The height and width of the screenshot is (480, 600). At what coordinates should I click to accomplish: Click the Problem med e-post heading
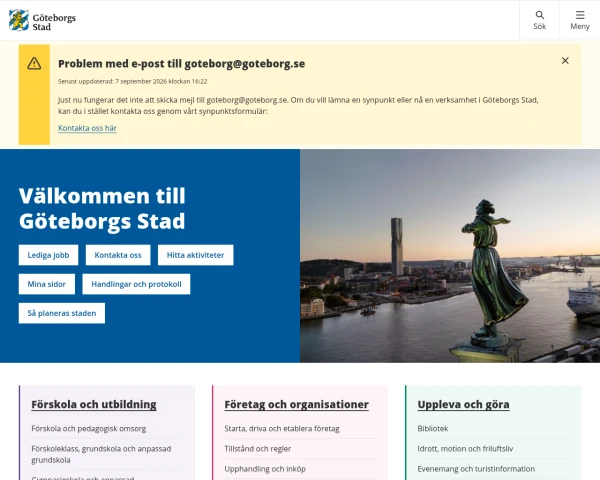[x=181, y=64]
